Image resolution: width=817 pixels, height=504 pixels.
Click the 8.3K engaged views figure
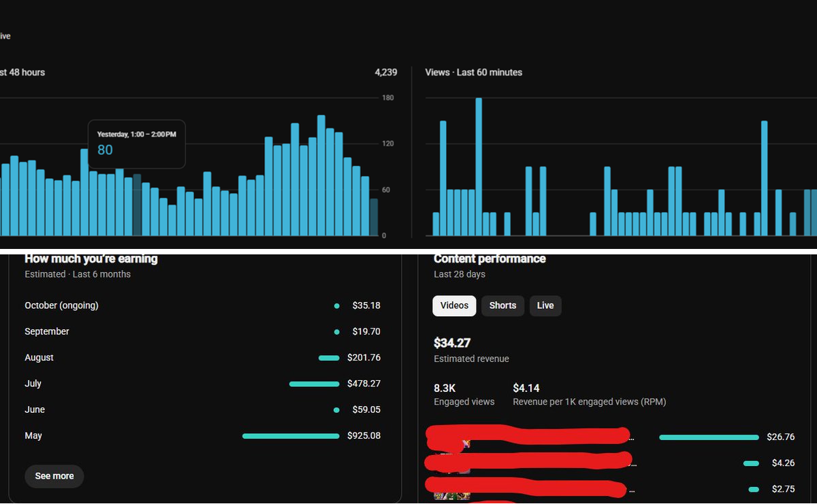coord(445,388)
